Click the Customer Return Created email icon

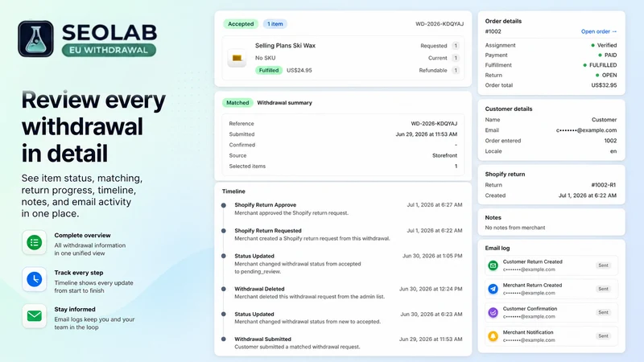click(493, 265)
